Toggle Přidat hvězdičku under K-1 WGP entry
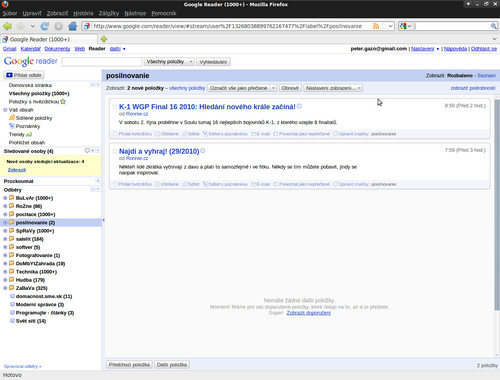The image size is (500, 380). pyautogui.click(x=132, y=134)
